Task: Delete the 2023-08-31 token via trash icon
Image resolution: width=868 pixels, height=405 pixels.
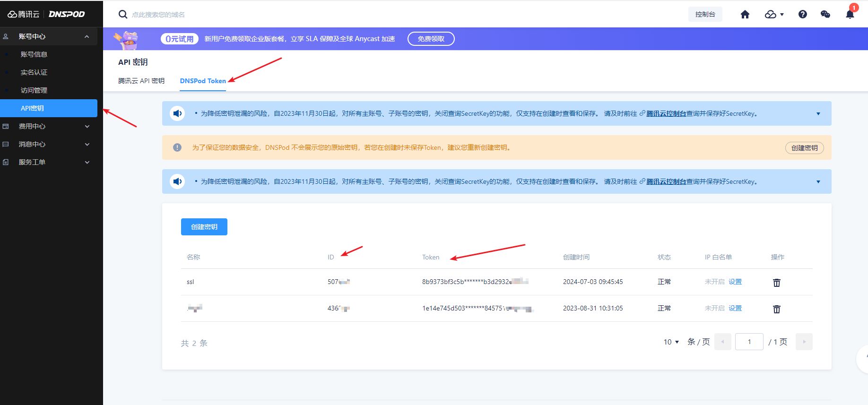Action: click(776, 309)
